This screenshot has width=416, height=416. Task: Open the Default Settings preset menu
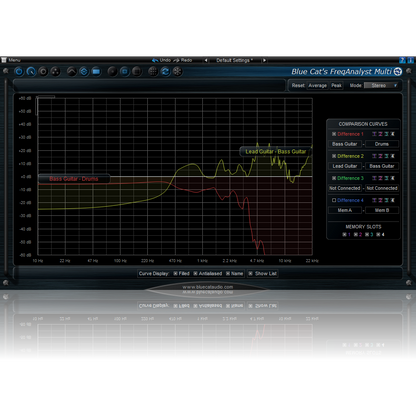(x=235, y=60)
